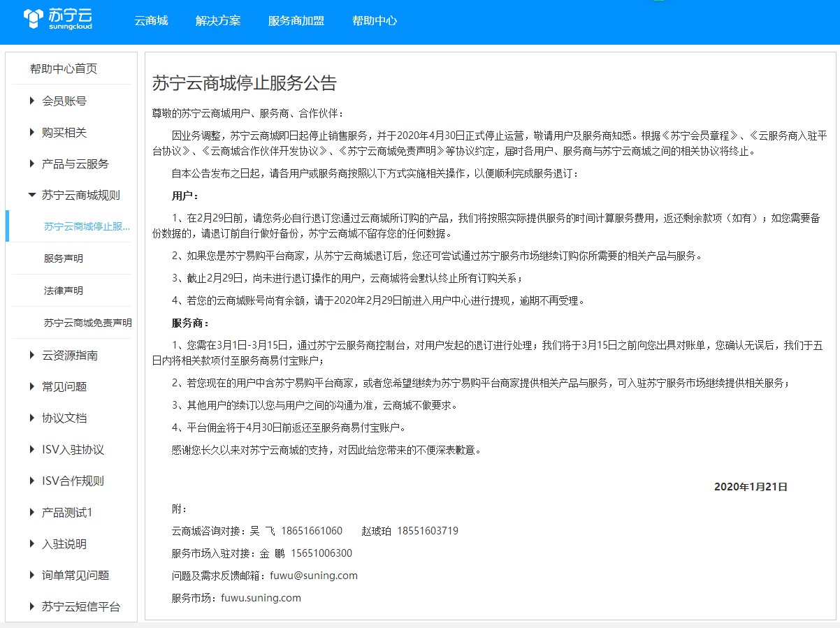
Task: Collapse the 苏宁云商城规则 arrow
Action: click(32, 195)
